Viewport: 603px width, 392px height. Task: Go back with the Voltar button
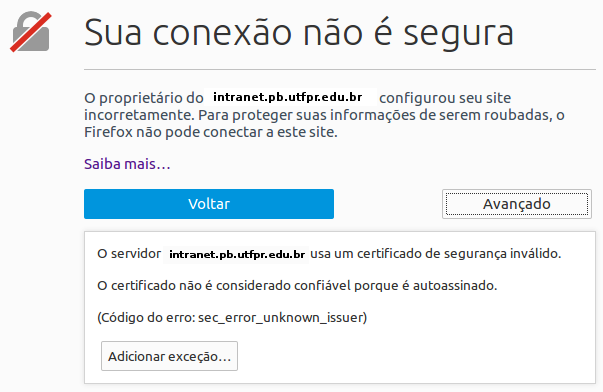pyautogui.click(x=209, y=204)
